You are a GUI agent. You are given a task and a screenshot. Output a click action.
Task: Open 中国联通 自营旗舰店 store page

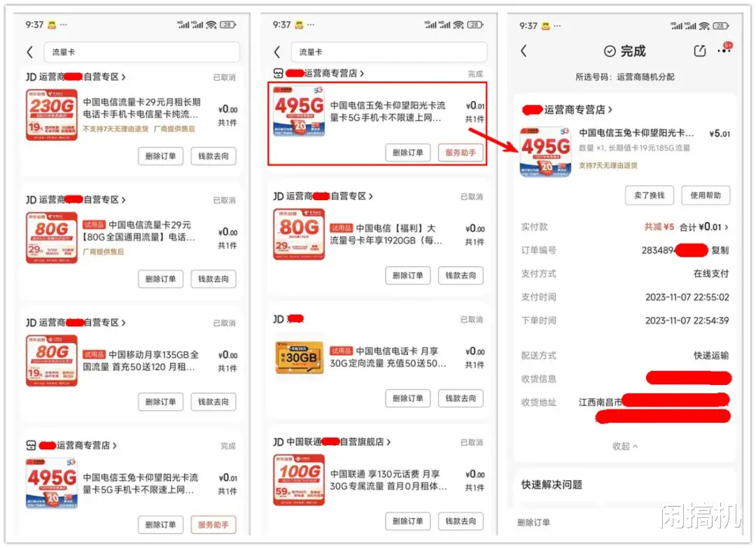point(332,442)
